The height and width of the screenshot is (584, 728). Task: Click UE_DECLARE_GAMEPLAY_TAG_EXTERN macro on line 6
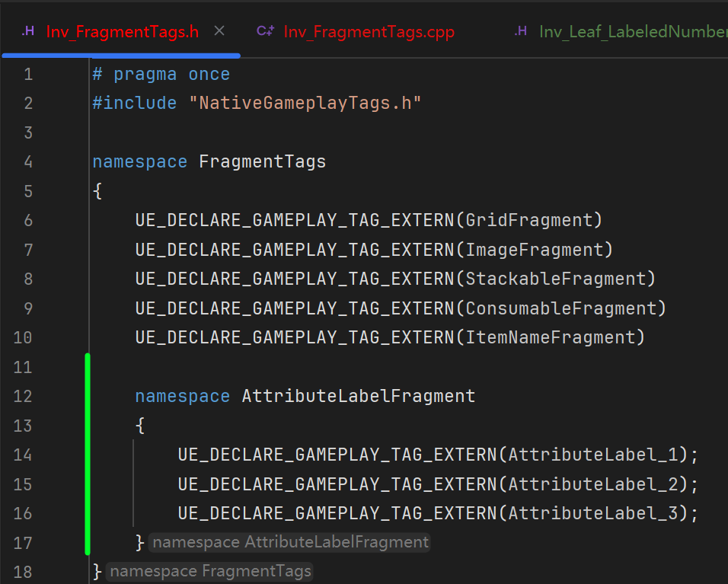[295, 220]
